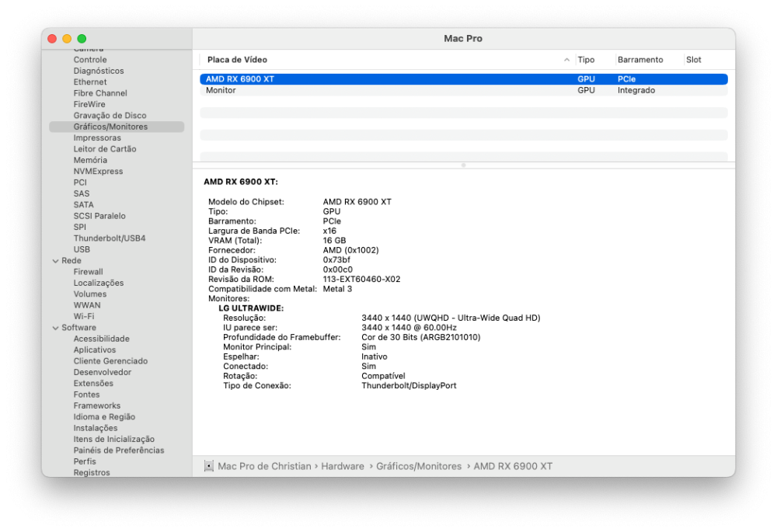This screenshot has height=532, width=777.
Task: Open FireWire in the sidebar
Action: point(89,104)
